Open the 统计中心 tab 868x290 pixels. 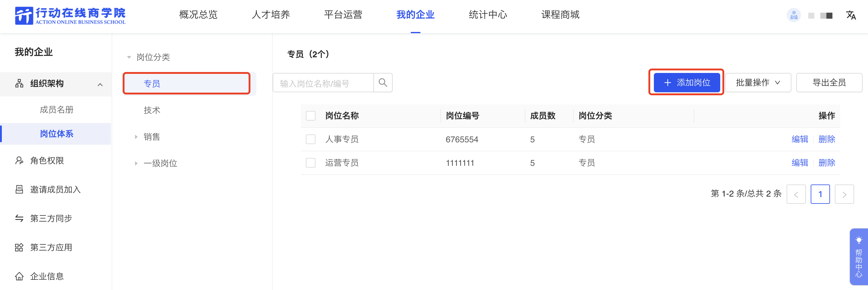coord(488,15)
